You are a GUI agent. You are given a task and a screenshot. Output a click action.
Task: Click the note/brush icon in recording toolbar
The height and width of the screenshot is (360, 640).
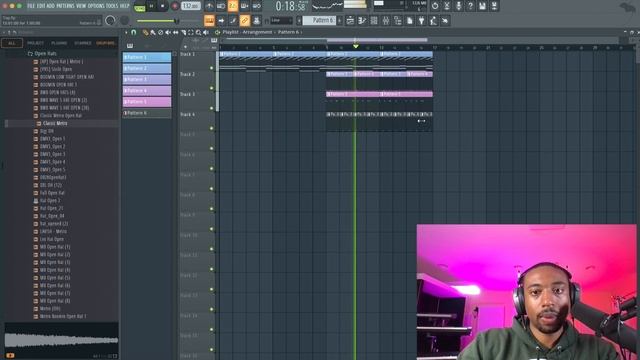pyautogui.click(x=233, y=20)
